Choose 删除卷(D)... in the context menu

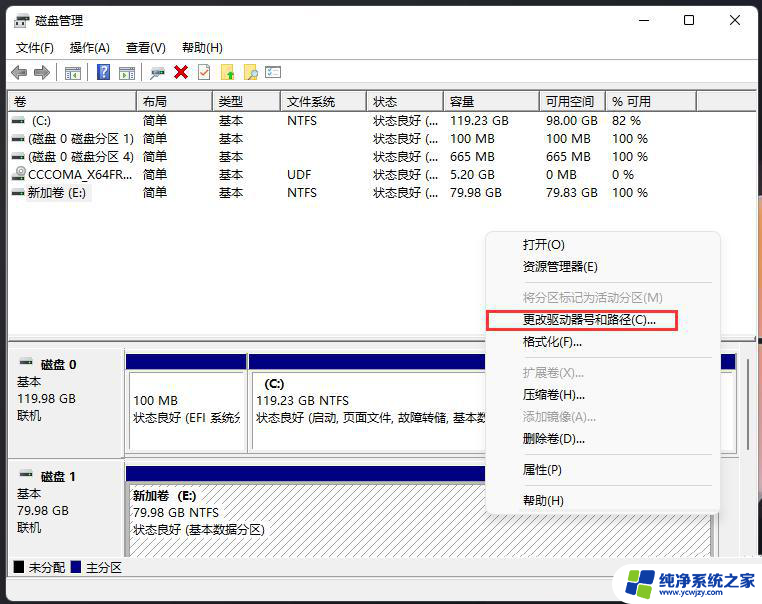click(x=554, y=439)
